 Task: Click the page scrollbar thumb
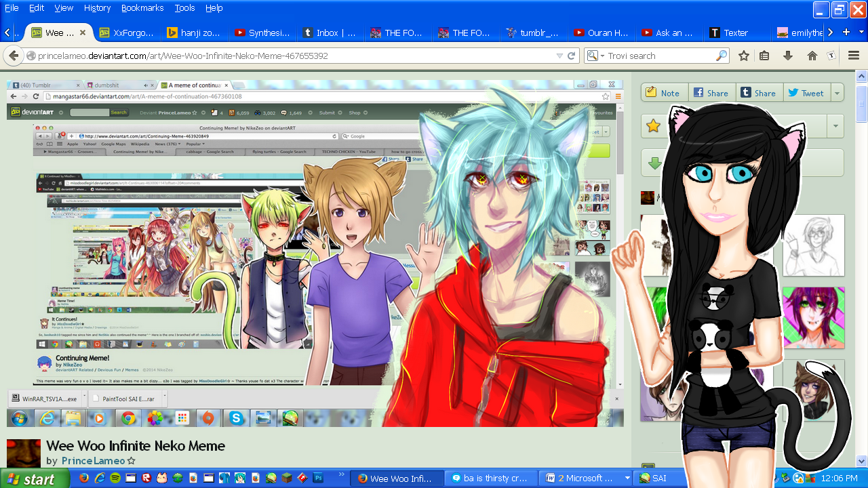tap(861, 103)
